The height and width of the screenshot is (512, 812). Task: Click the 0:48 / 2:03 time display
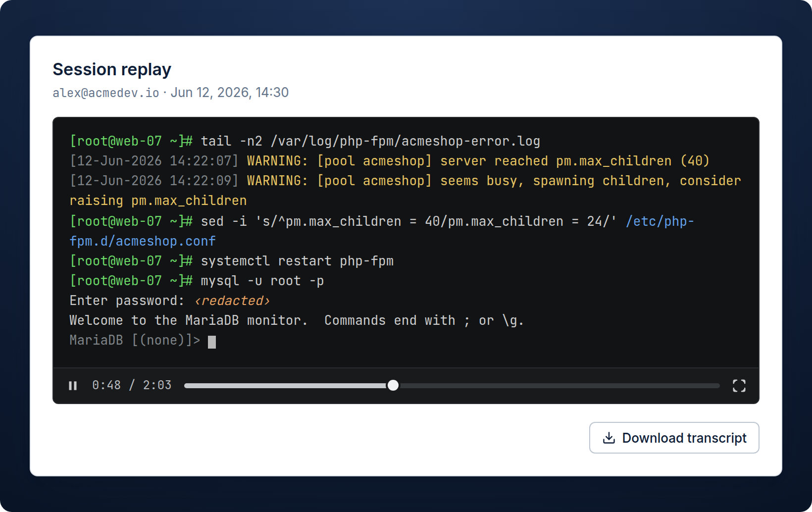pos(132,385)
